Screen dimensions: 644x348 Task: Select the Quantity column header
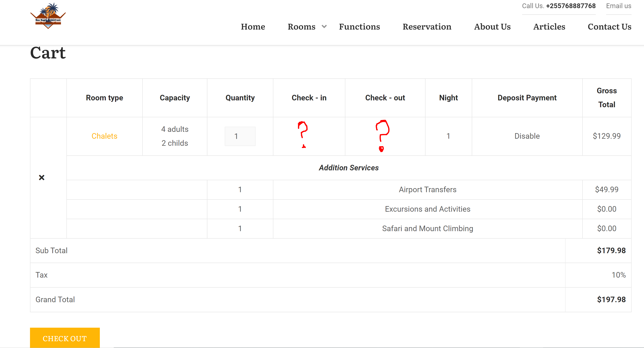240,98
